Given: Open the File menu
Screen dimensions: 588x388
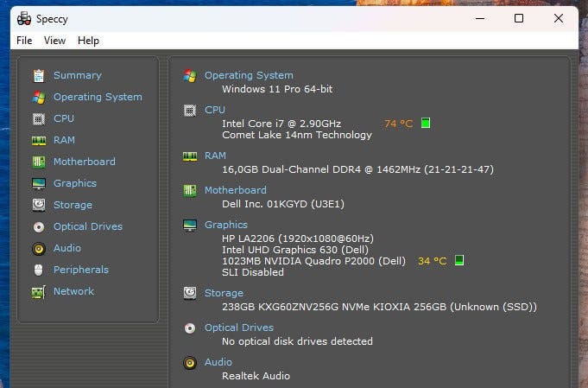Looking at the screenshot, I should tap(24, 41).
